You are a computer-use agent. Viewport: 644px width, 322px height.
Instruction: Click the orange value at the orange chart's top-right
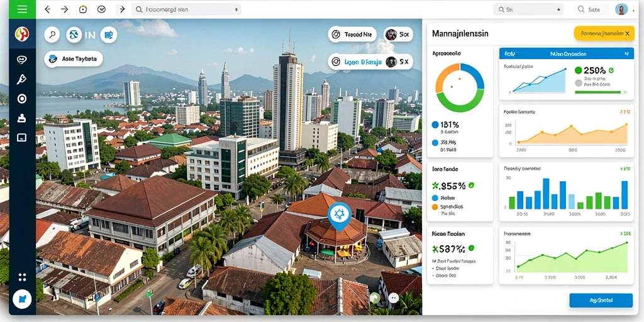tap(625, 111)
